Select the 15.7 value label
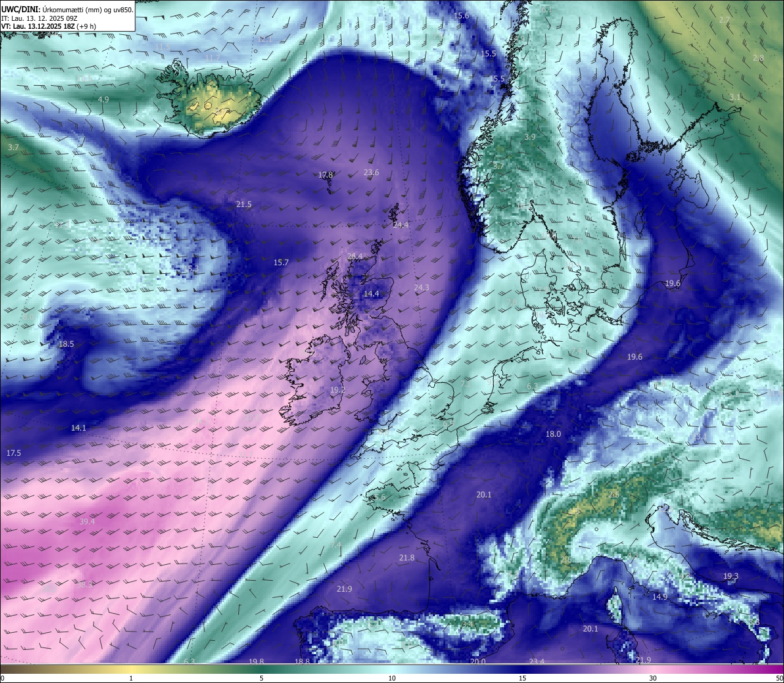This screenshot has width=784, height=683. (281, 263)
